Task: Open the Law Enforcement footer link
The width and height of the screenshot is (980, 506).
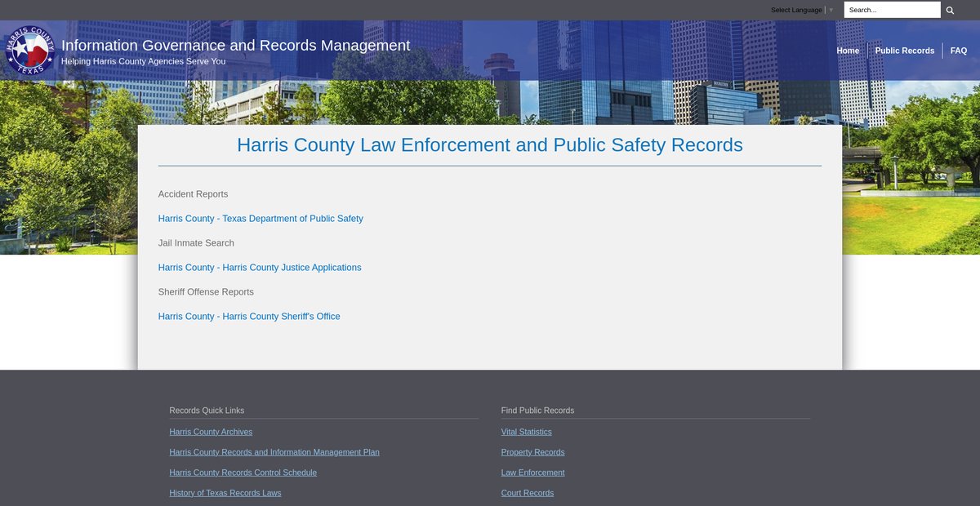Action: [x=532, y=473]
